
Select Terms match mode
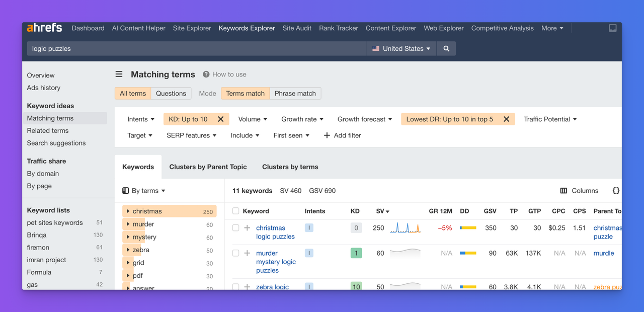click(x=245, y=94)
